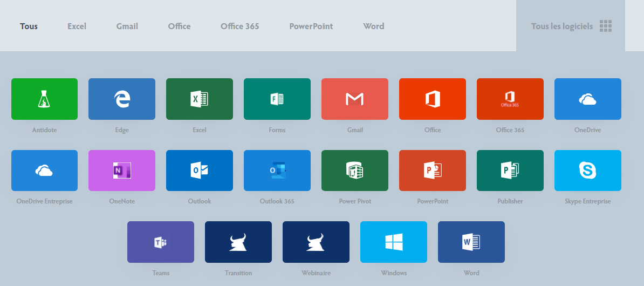
Task: Click the OneNote caption label
Action: [x=122, y=201]
